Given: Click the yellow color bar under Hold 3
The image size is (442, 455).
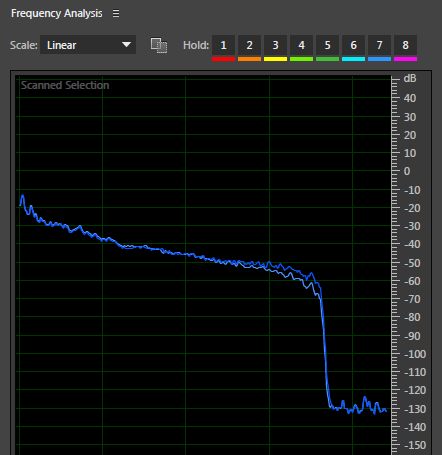Looking at the screenshot, I should 275,59.
